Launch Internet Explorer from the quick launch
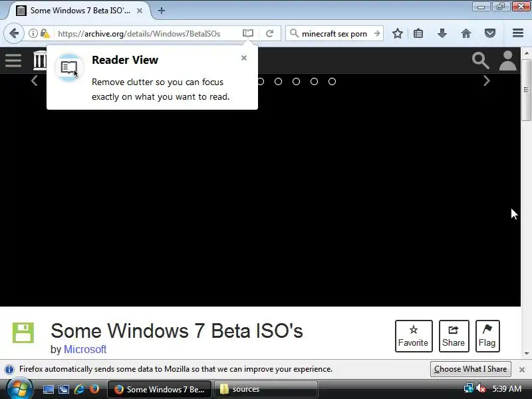 click(79, 389)
